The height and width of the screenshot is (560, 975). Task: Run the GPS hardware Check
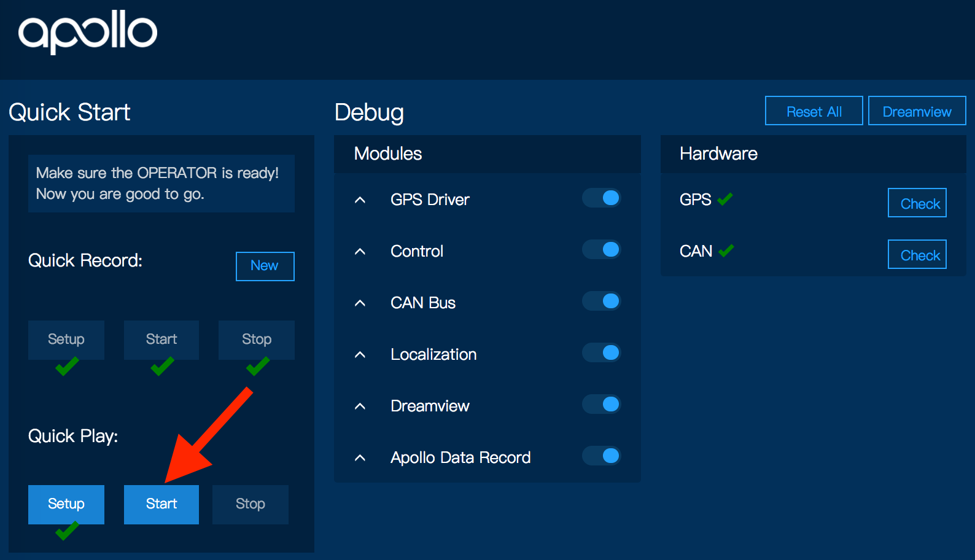coord(917,203)
